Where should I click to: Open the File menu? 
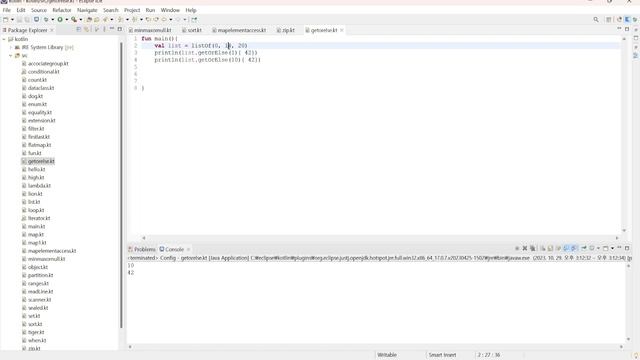[x=7, y=10]
